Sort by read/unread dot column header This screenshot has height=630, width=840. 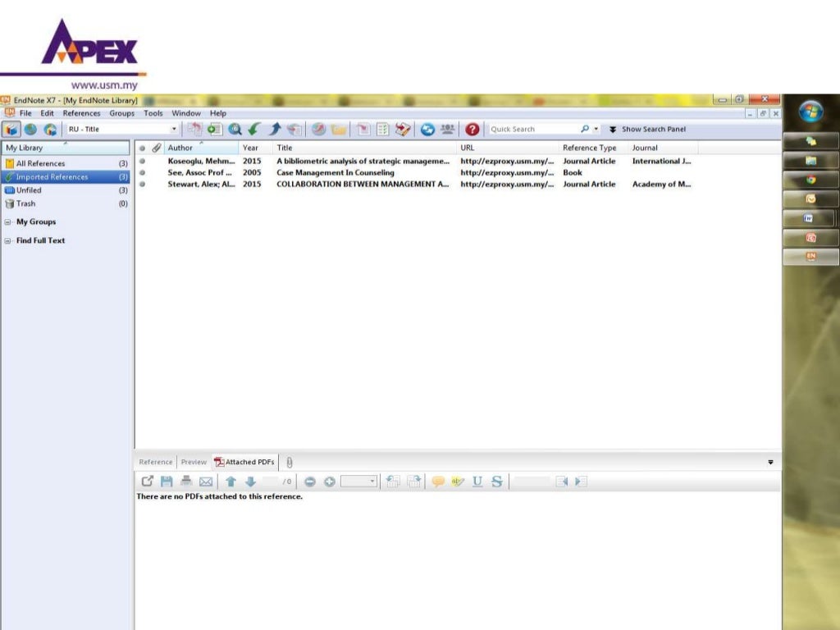click(142, 148)
